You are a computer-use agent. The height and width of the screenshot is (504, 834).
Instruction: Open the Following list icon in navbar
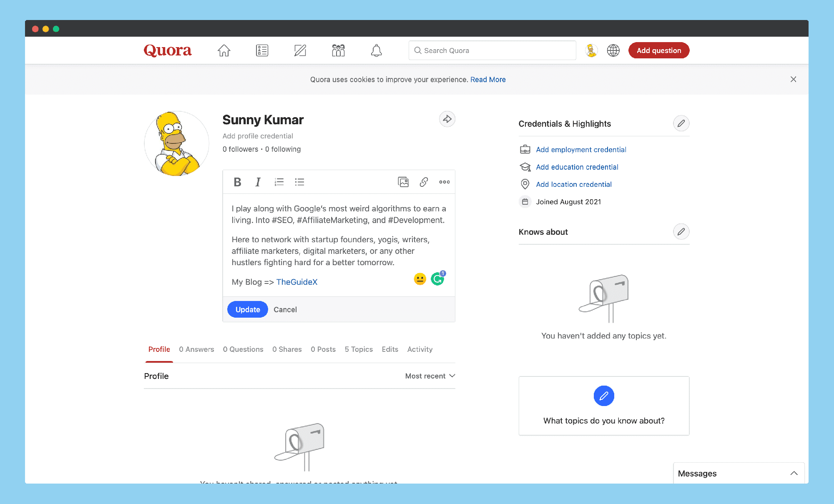click(x=262, y=50)
